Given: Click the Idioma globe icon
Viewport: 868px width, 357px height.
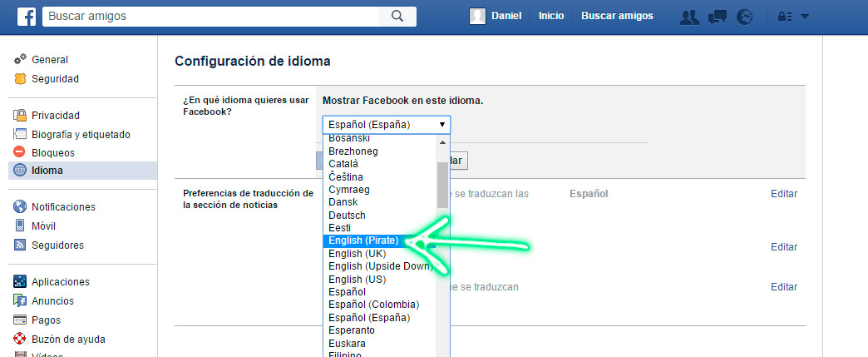Looking at the screenshot, I should pyautogui.click(x=20, y=171).
